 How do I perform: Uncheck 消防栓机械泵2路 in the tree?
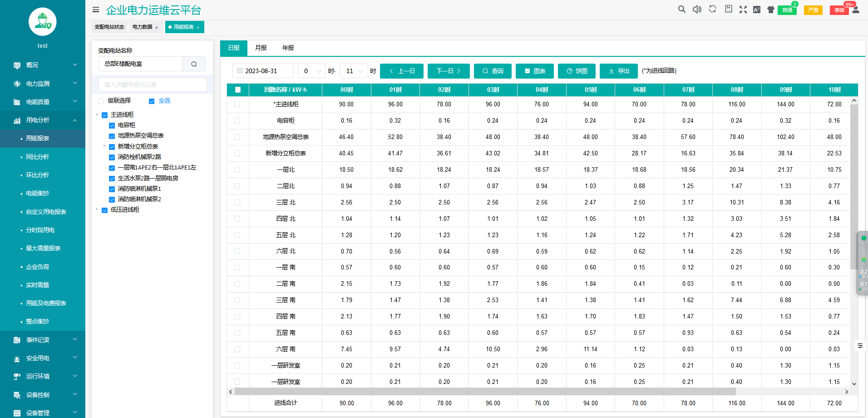[112, 157]
